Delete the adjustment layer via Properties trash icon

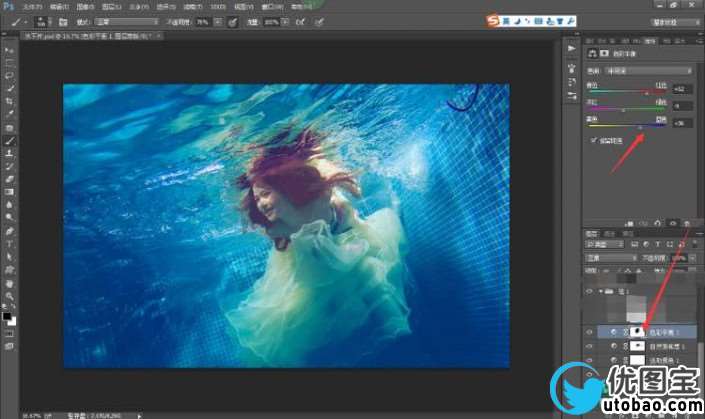coord(687,223)
